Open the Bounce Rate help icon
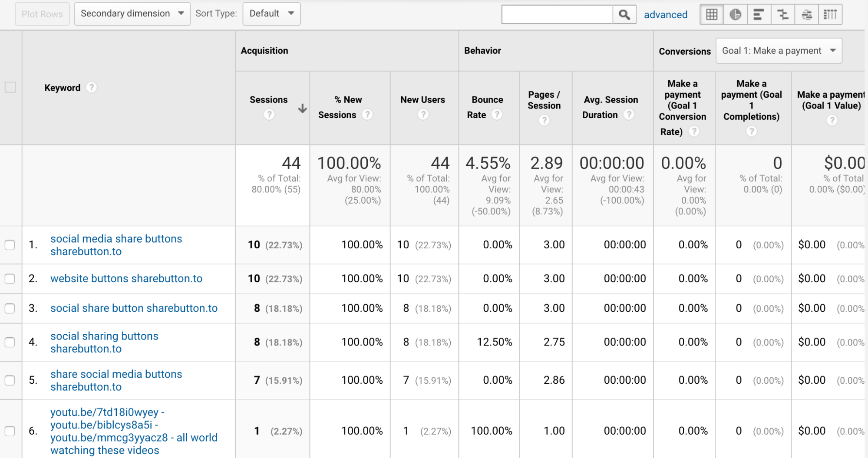Screen dimensions: 868x458 click(497, 115)
